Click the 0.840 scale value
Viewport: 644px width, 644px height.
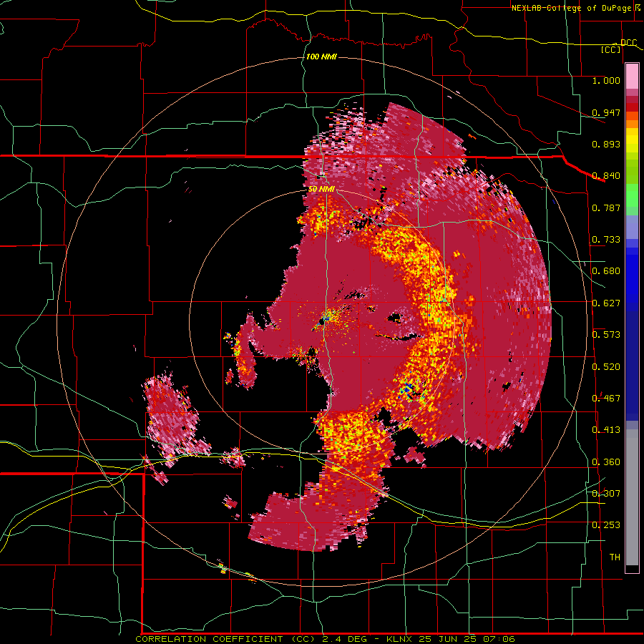[606, 176]
